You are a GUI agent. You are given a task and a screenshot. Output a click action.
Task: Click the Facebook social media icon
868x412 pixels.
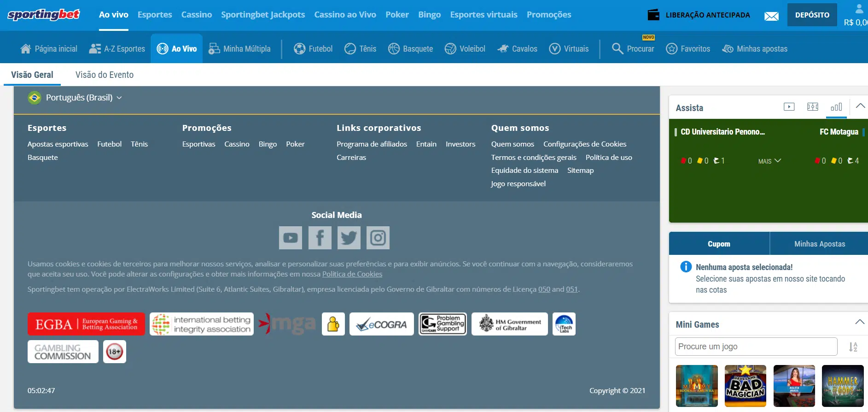(x=320, y=238)
